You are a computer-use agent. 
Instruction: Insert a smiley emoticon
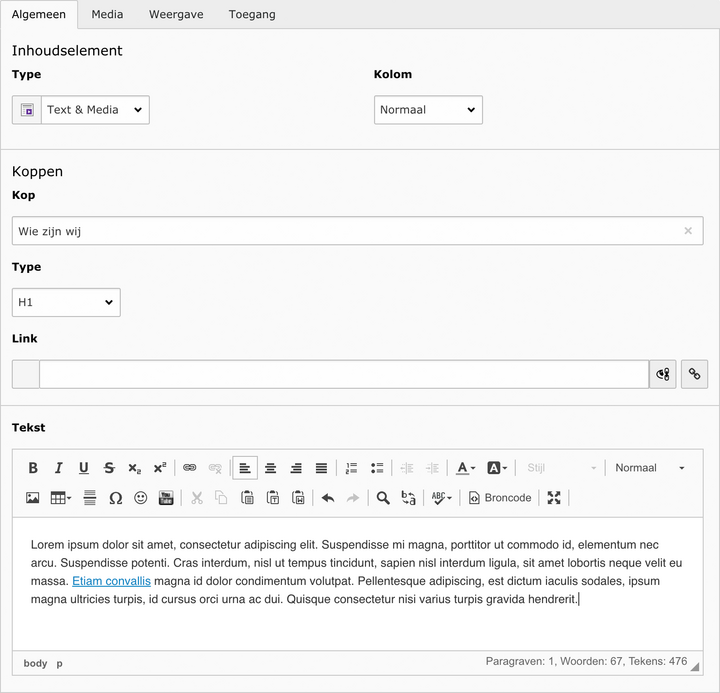(141, 498)
